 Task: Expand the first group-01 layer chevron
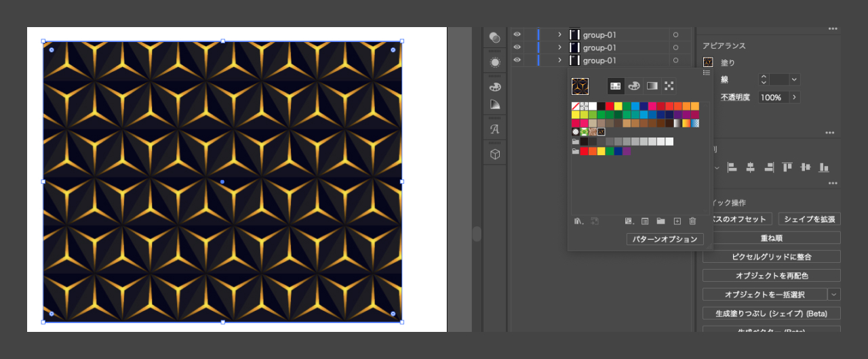[x=559, y=35]
